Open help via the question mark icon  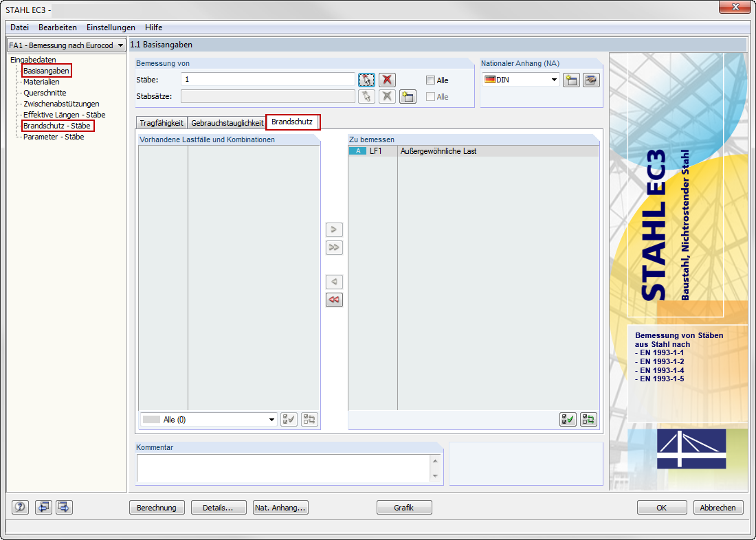click(20, 507)
